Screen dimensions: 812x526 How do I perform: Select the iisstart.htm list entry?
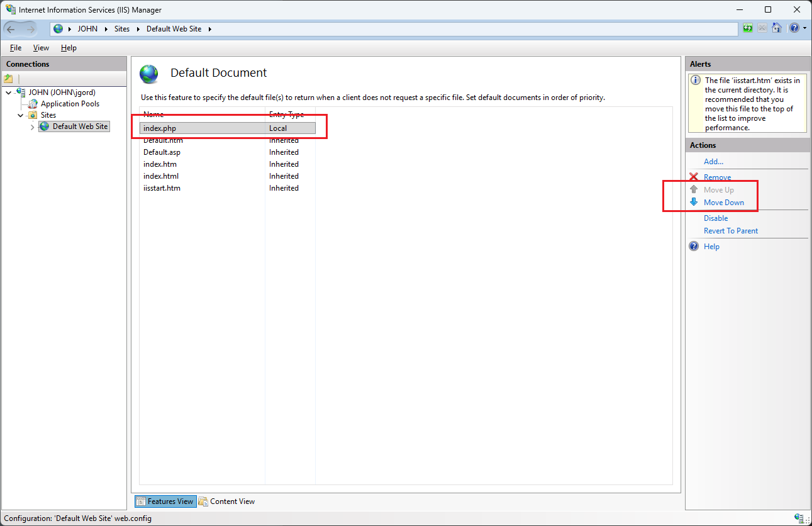tap(227, 188)
